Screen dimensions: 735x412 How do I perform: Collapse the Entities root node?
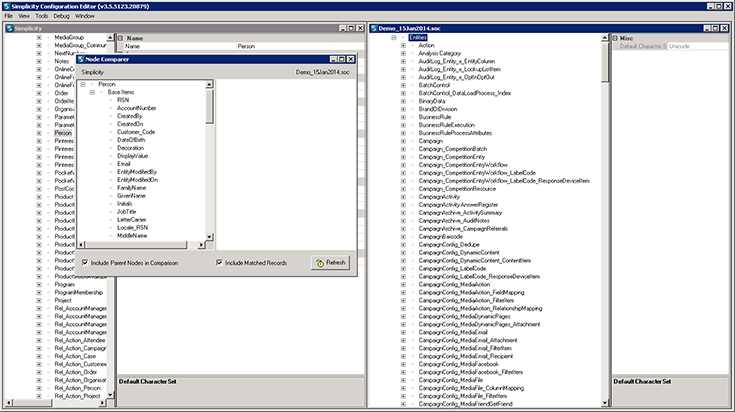[x=394, y=37]
